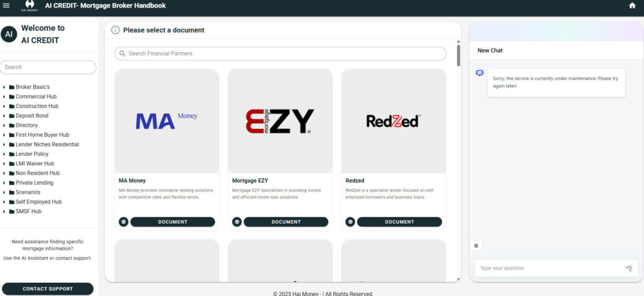Open the hamburger menu in top bar
The image size is (644, 296).
tap(6, 6)
